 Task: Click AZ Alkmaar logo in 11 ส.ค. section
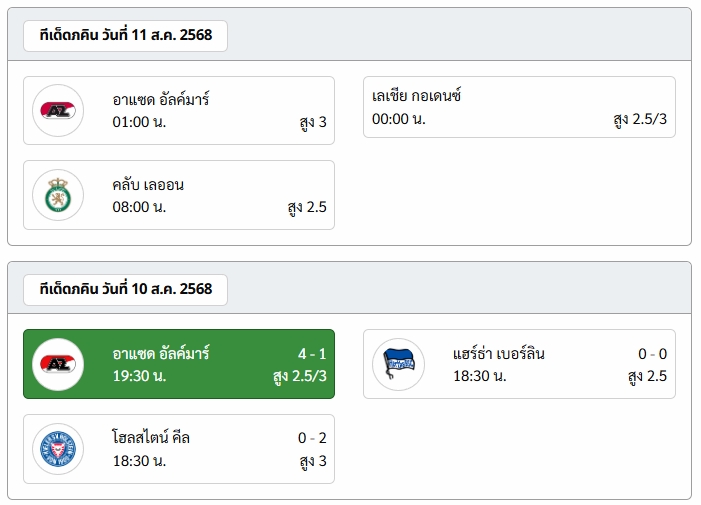[x=58, y=110]
